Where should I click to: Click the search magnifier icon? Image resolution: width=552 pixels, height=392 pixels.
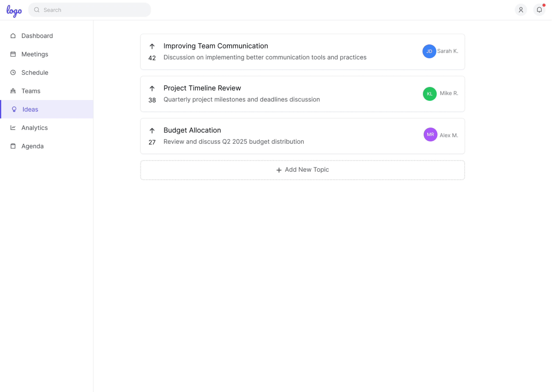click(37, 10)
